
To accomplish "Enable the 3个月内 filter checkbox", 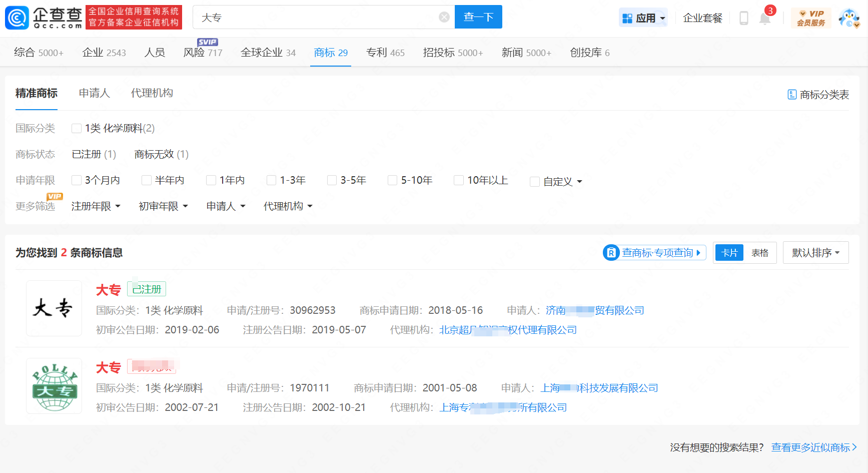I will pyautogui.click(x=77, y=180).
